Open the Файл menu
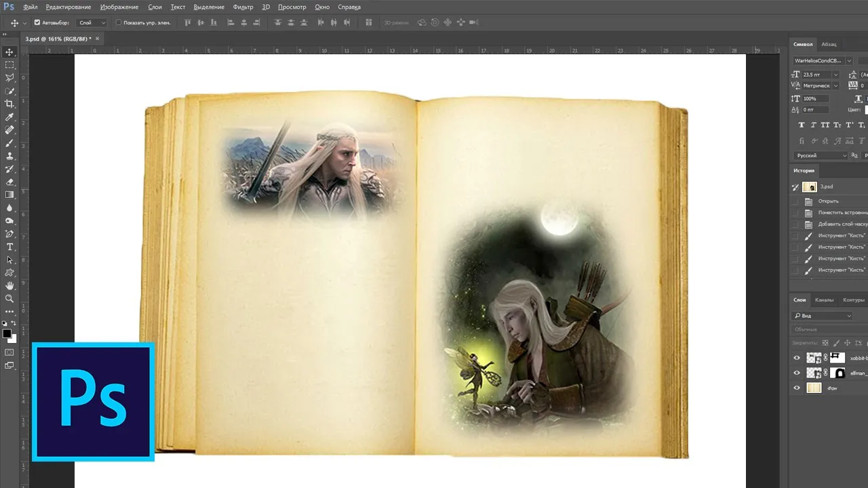The image size is (868, 488). point(31,7)
